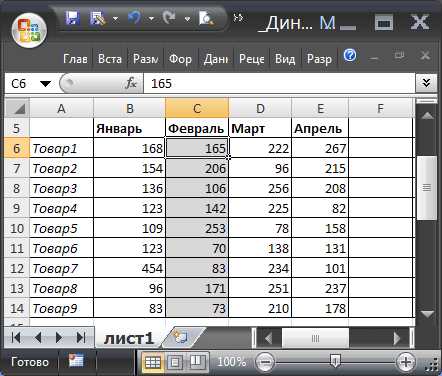The width and height of the screenshot is (442, 376).
Task: Click the Print Preview icon in Quick Access
Action: tap(206, 18)
